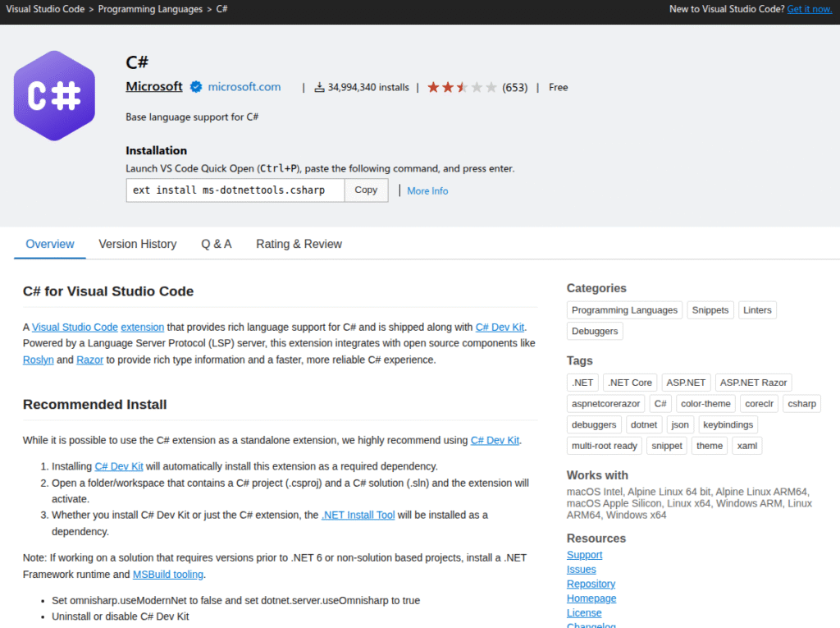The image size is (840, 628).
Task: Select the Programming Languages category
Action: click(624, 310)
